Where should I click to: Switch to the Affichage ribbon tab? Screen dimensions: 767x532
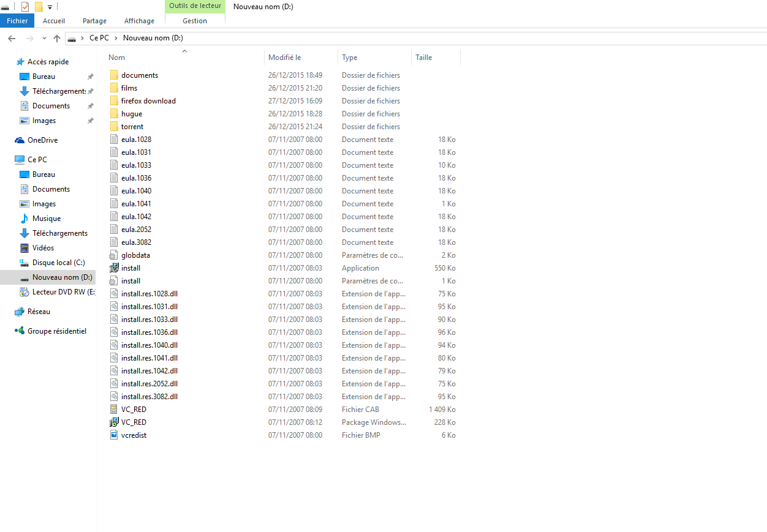tap(139, 21)
